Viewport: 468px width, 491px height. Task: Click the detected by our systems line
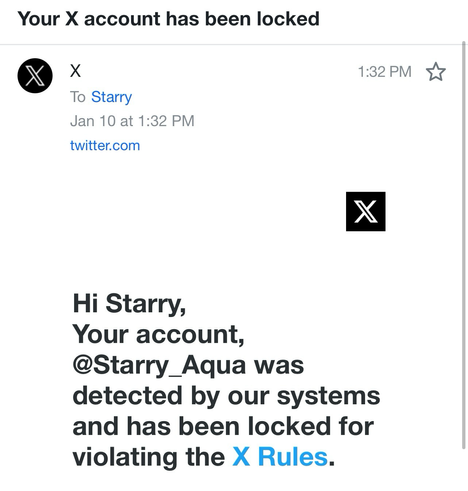[x=226, y=396]
